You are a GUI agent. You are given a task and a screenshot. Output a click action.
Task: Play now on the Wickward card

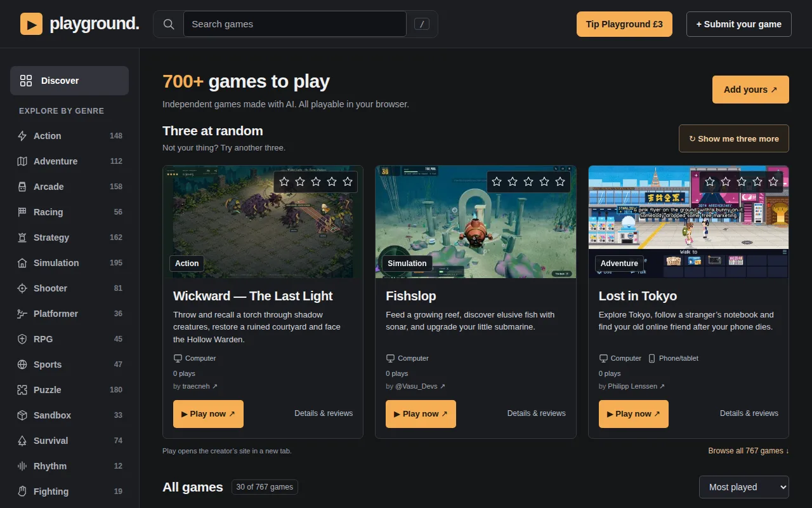tap(208, 414)
